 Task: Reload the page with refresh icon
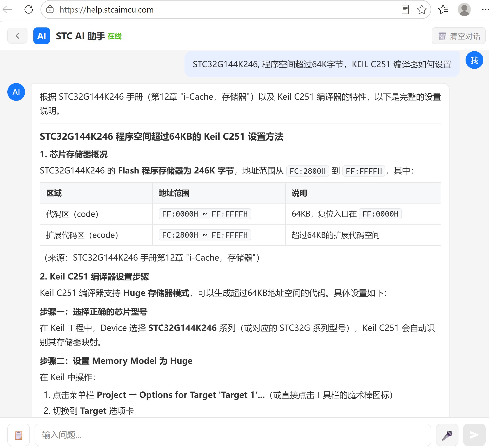pyautogui.click(x=29, y=10)
